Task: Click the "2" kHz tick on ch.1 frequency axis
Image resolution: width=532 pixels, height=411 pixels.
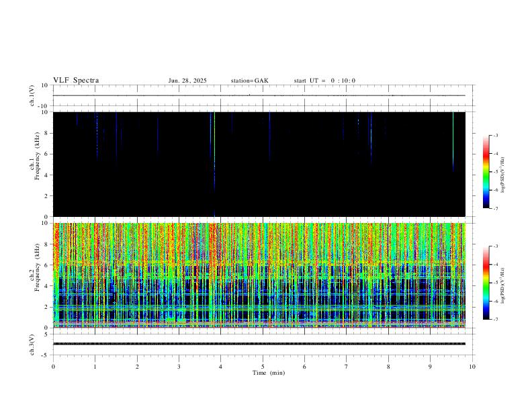Action: [x=47, y=196]
